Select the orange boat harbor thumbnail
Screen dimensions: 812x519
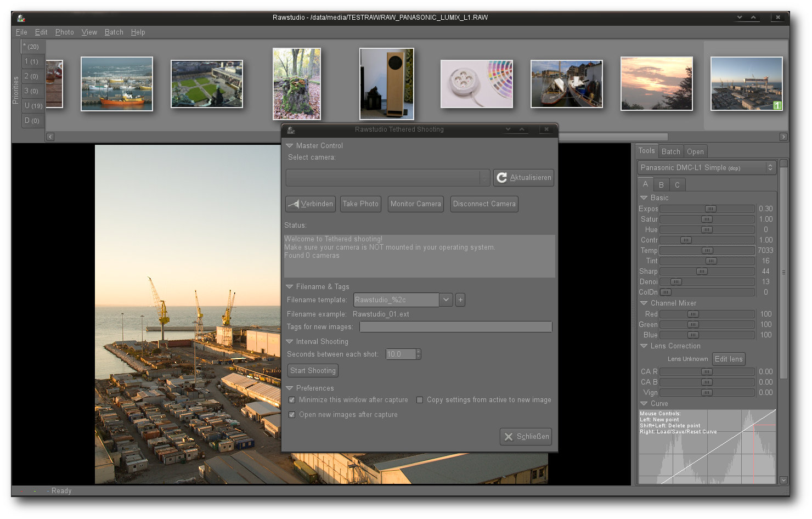[x=117, y=84]
